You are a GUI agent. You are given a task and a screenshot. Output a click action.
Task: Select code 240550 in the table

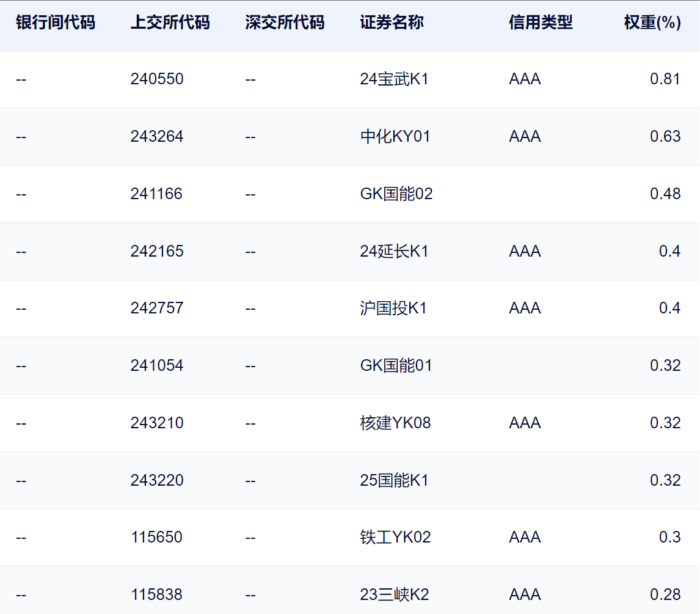(157, 79)
